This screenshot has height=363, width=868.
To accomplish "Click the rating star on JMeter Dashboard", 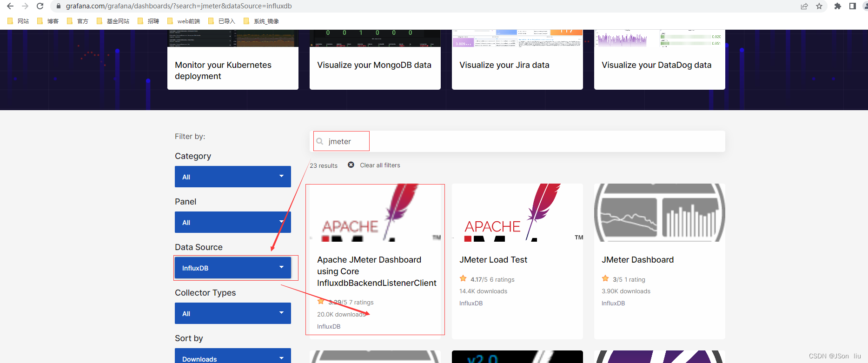I will click(x=605, y=279).
